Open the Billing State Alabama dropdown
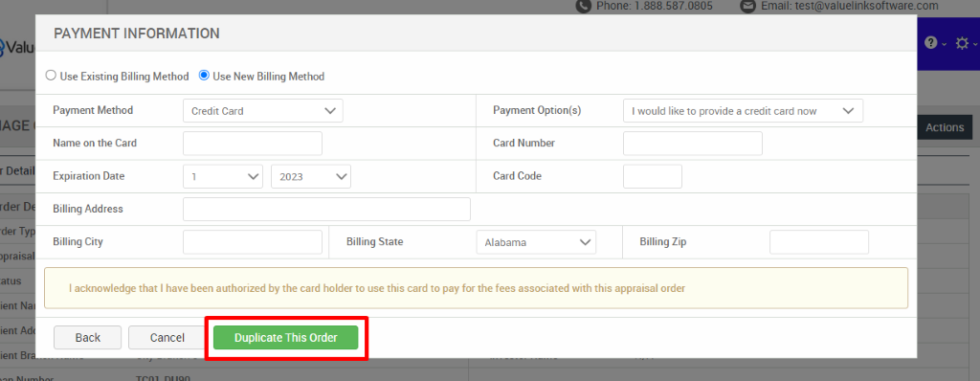980x381 pixels. pos(536,242)
